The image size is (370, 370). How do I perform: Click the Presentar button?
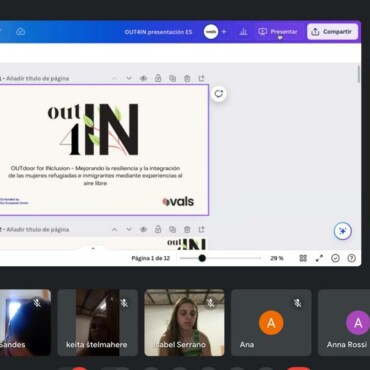click(277, 32)
